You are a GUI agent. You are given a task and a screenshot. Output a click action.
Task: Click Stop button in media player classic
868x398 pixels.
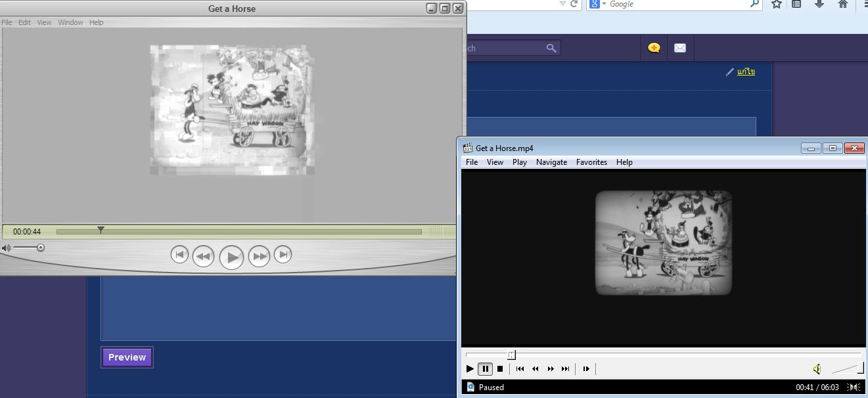click(500, 369)
